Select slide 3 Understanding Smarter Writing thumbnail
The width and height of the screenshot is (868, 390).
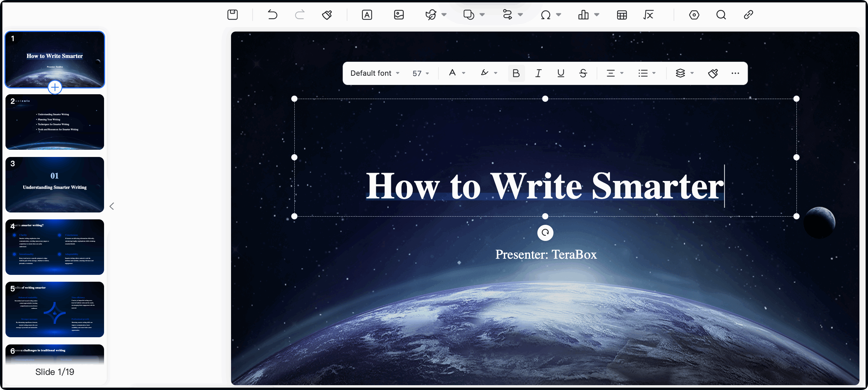click(x=55, y=185)
